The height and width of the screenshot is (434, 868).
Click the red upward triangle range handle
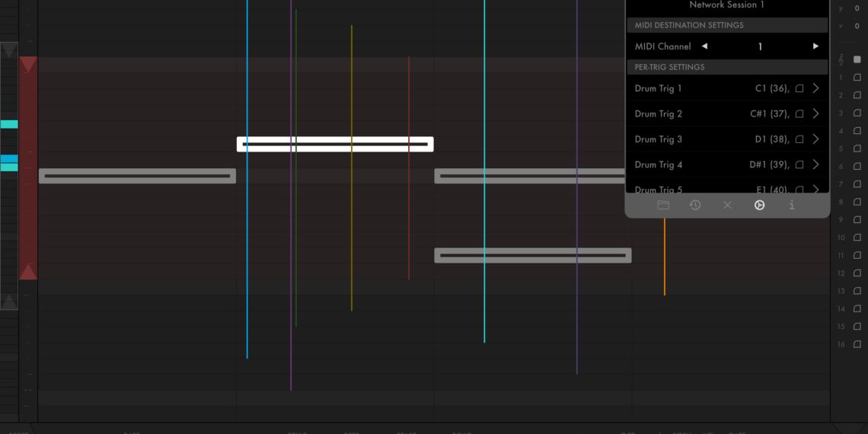click(x=28, y=271)
